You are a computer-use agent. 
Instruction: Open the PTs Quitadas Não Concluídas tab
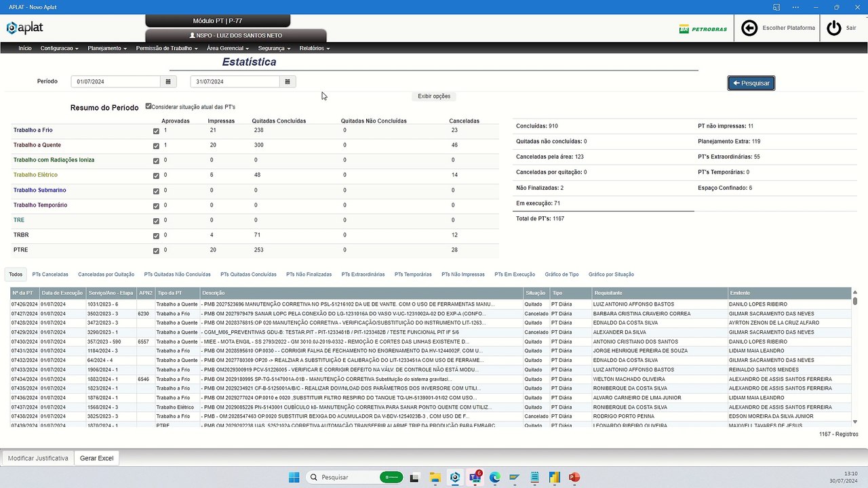click(x=177, y=274)
